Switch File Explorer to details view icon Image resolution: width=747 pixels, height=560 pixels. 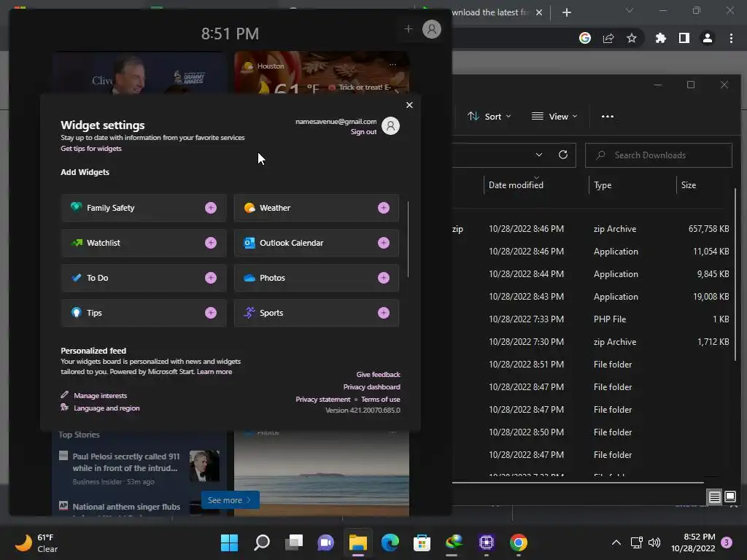[x=715, y=497]
